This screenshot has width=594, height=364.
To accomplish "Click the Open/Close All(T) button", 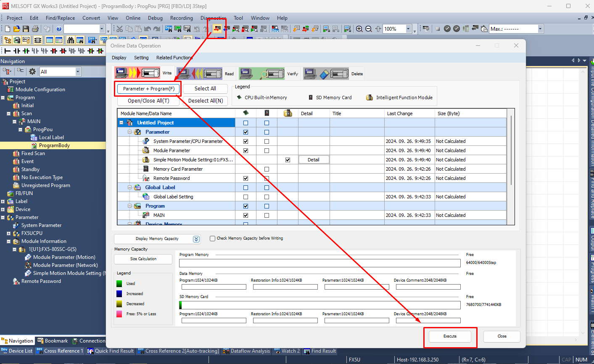I will 149,101.
